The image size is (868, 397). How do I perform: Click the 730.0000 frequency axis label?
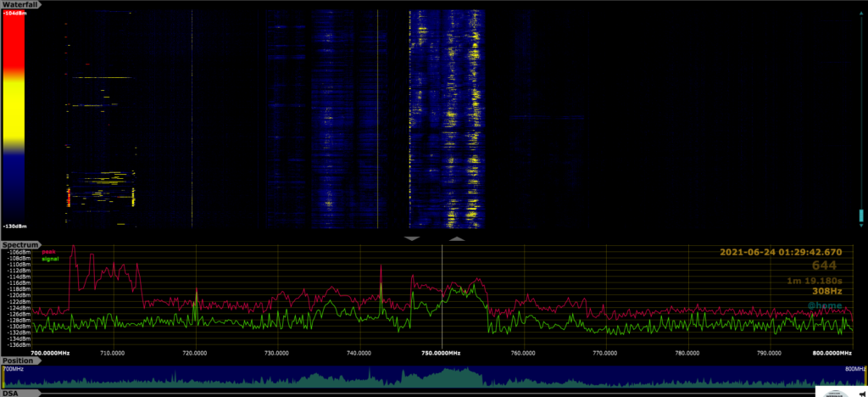pyautogui.click(x=276, y=353)
